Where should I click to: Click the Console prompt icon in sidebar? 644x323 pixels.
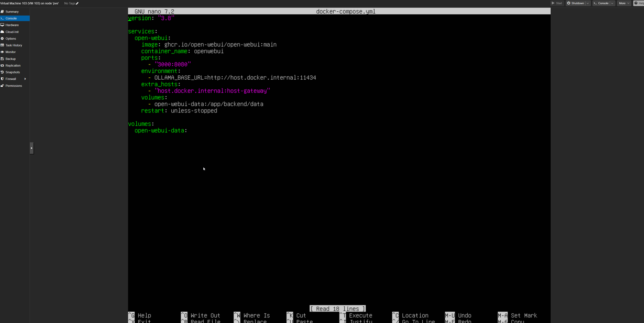(2, 18)
